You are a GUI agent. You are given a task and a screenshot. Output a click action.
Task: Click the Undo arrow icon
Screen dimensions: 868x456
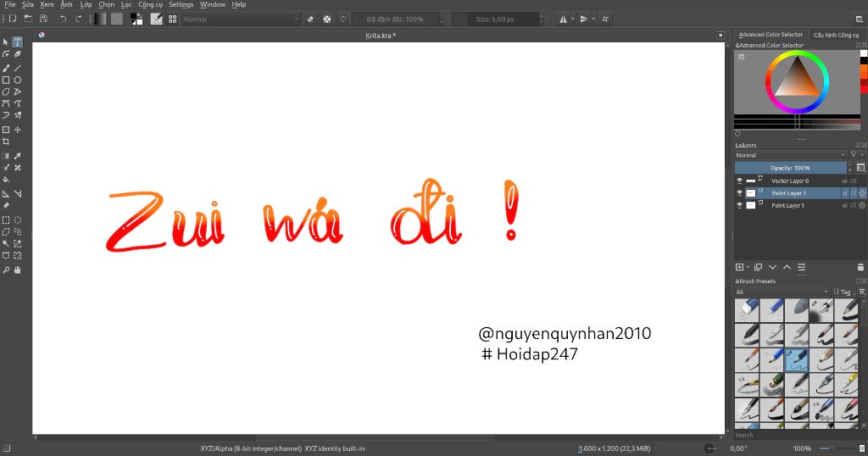pyautogui.click(x=63, y=19)
